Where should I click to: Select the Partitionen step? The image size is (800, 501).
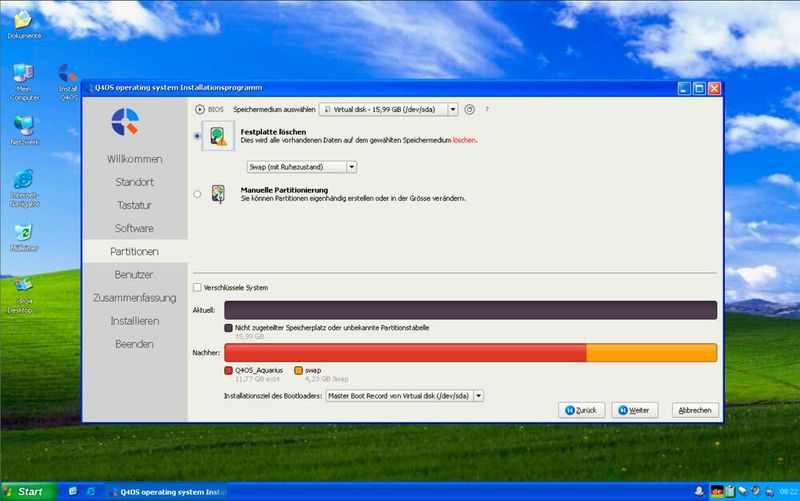[x=135, y=252]
